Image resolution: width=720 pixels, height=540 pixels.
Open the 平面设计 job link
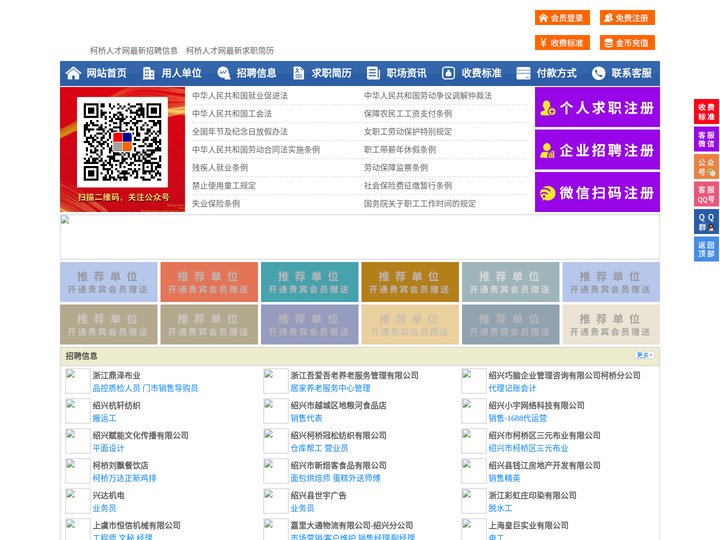click(x=108, y=448)
